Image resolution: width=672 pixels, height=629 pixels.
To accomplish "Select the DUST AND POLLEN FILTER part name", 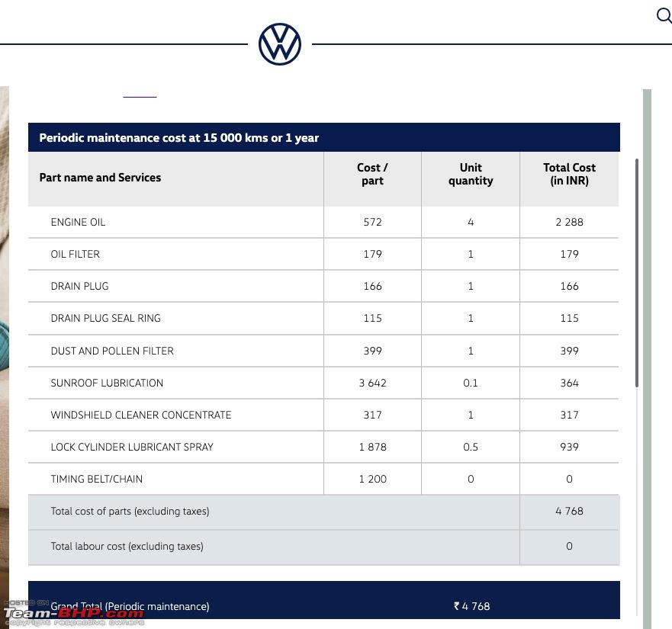I will [112, 351].
